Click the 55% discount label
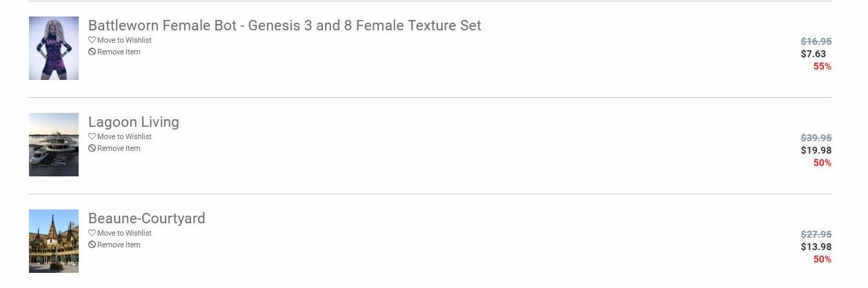This screenshot has width=868, height=288. coord(822,67)
